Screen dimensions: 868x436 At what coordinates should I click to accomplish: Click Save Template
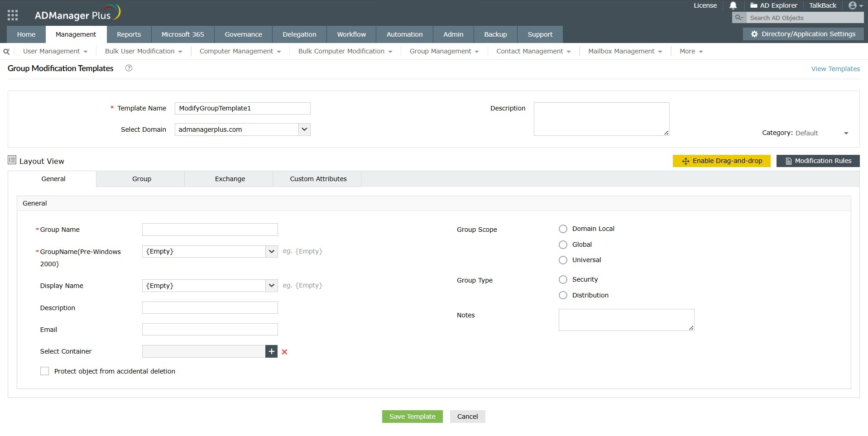coord(412,416)
